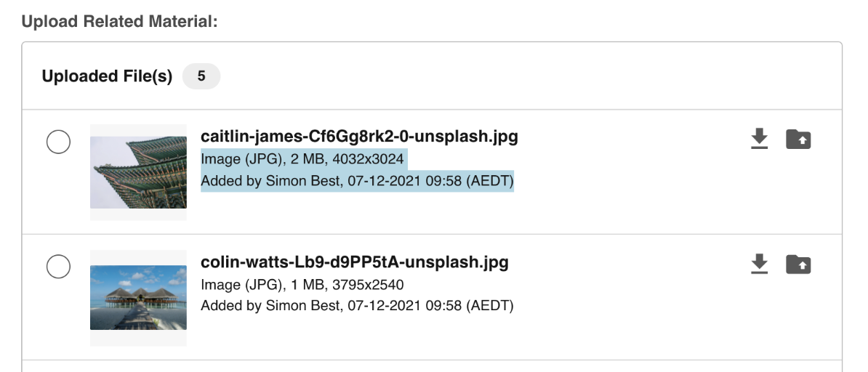Screen dimensions: 868x372
Task: Open colin-watts-Lb9-d9PP5tA-unsplash.jpg filename link
Action: (x=354, y=262)
